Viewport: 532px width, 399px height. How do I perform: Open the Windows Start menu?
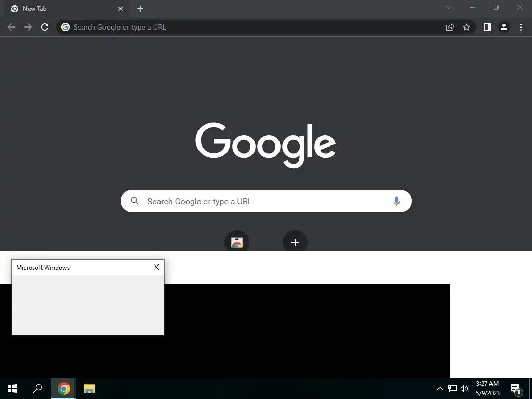(12, 389)
